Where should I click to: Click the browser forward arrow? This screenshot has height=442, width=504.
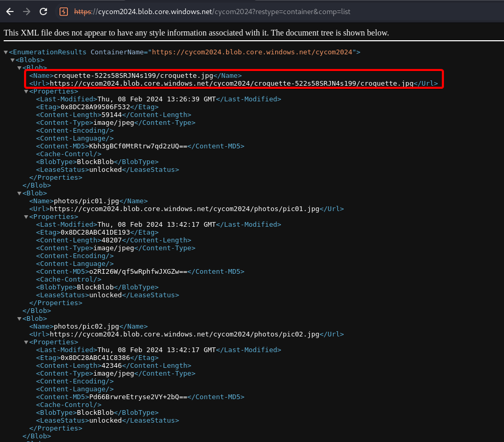(27, 11)
